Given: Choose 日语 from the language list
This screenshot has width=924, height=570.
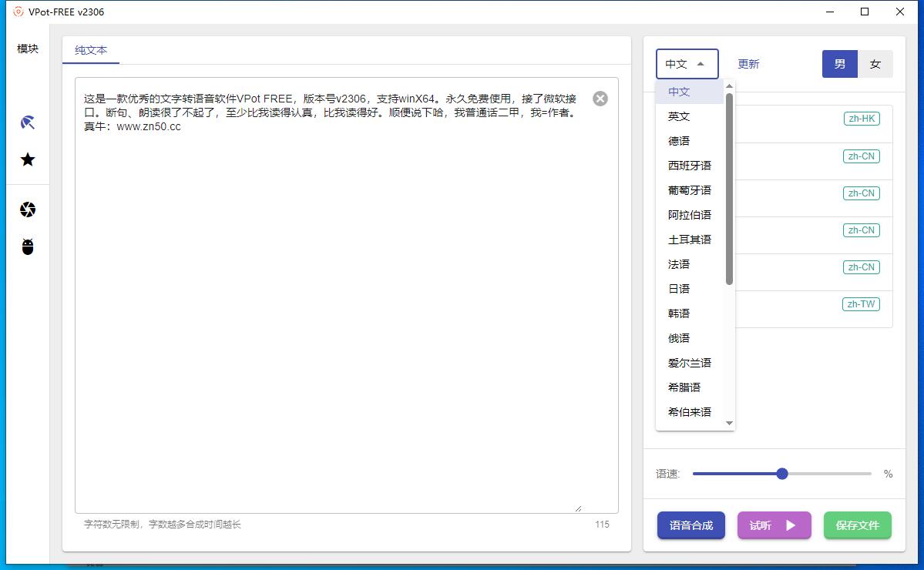Looking at the screenshot, I should (x=678, y=288).
